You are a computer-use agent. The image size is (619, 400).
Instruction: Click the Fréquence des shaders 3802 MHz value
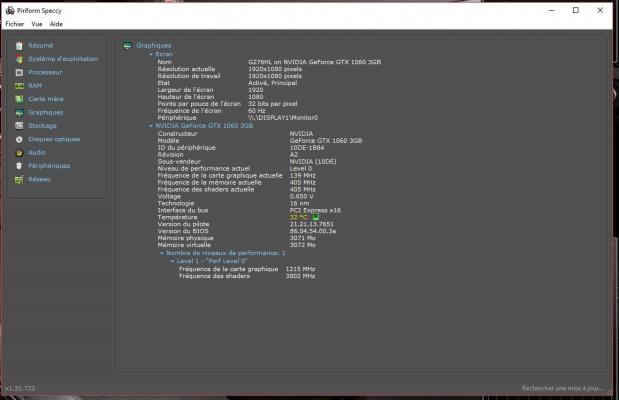300,276
